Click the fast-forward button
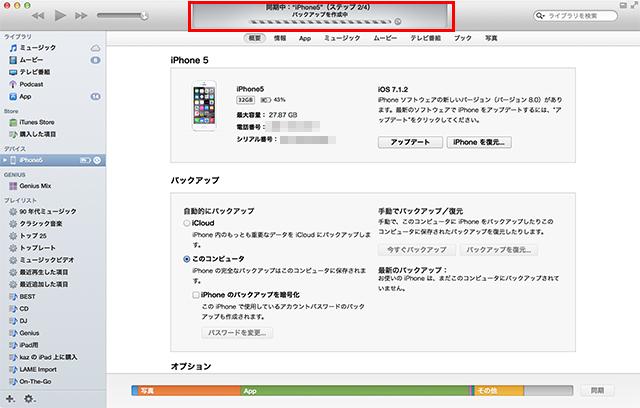The image size is (640, 408). pyautogui.click(x=81, y=16)
